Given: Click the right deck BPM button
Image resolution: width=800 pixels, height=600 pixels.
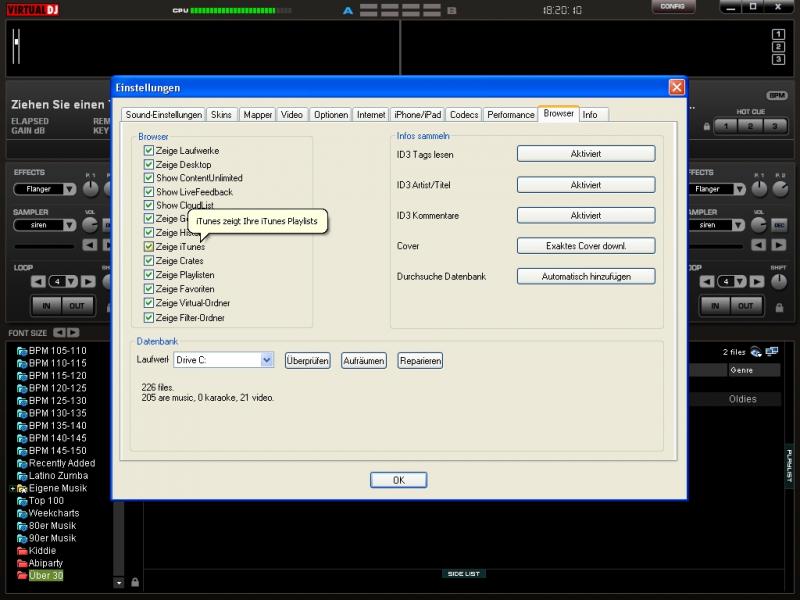Looking at the screenshot, I should coord(776,96).
